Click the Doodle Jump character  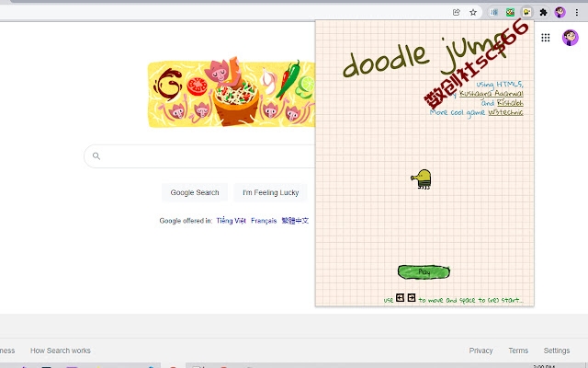[x=421, y=179]
